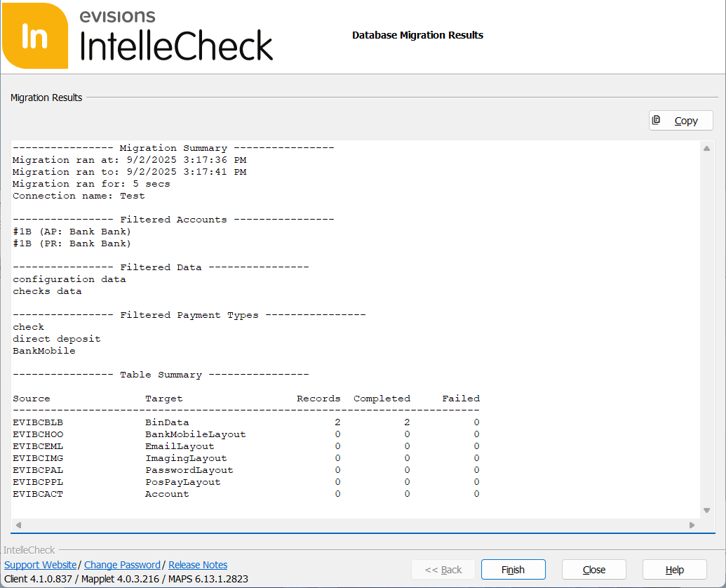Click the 'Migration ran to' line

[130, 172]
